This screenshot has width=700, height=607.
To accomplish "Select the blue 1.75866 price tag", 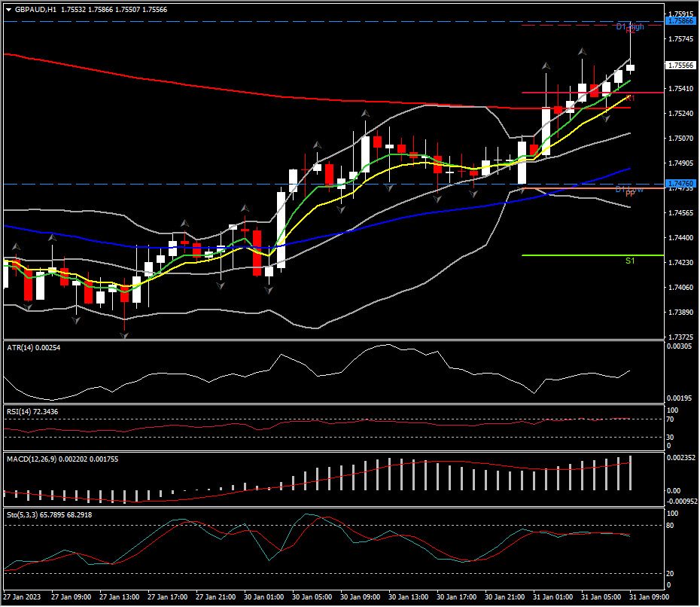I will (x=680, y=22).
